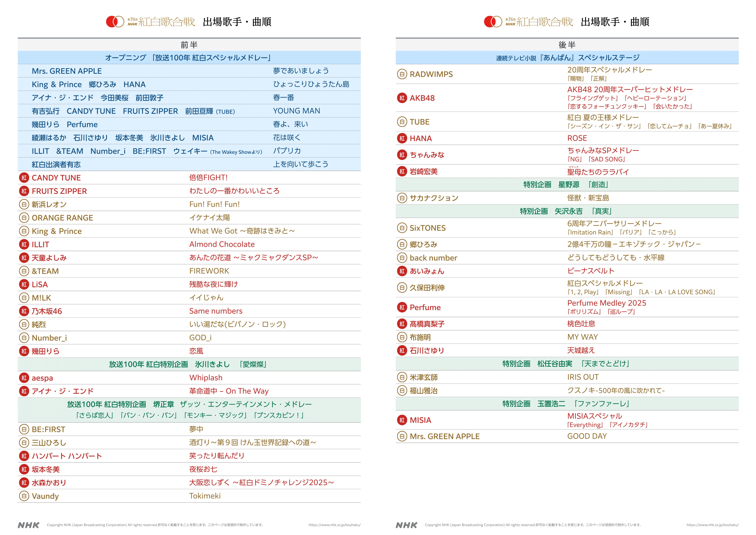Image resolution: width=756 pixels, height=535 pixels.
Task: Click the white 白 badge next to RADWIMPS
Action: coord(402,74)
